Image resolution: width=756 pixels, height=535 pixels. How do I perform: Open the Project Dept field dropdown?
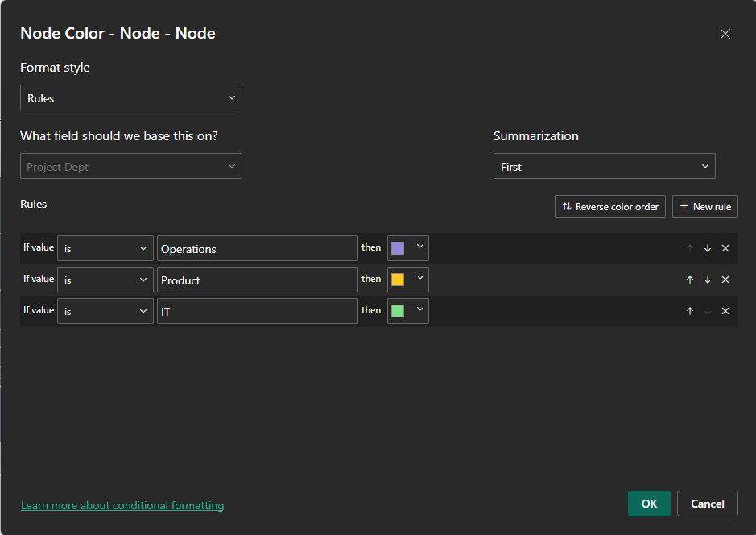[x=131, y=167]
